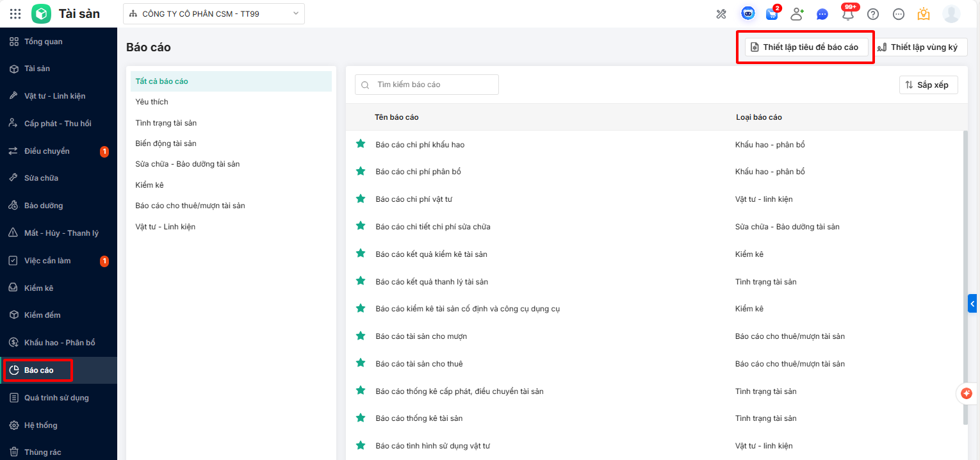Open the Sắp xếp sort options
The width and height of the screenshot is (980, 460).
click(x=928, y=85)
